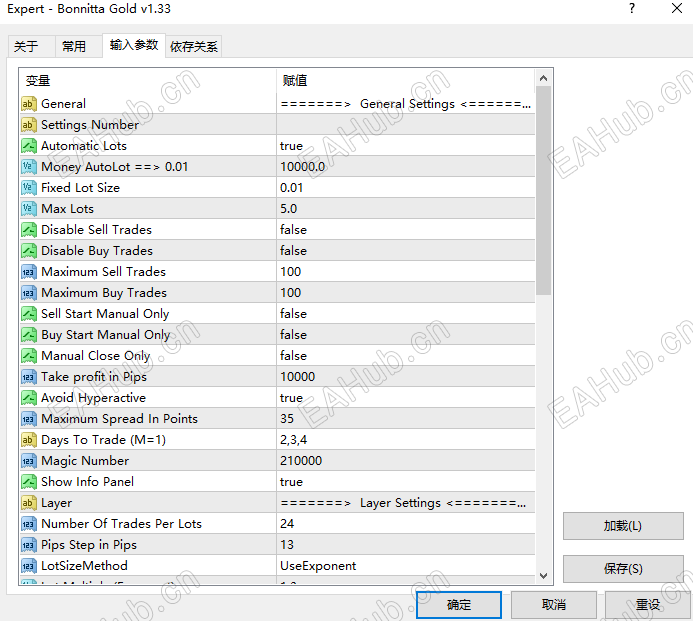This screenshot has width=693, height=621.
Task: Click the integer icon beside Maximum Spread In Points
Action: [29, 419]
